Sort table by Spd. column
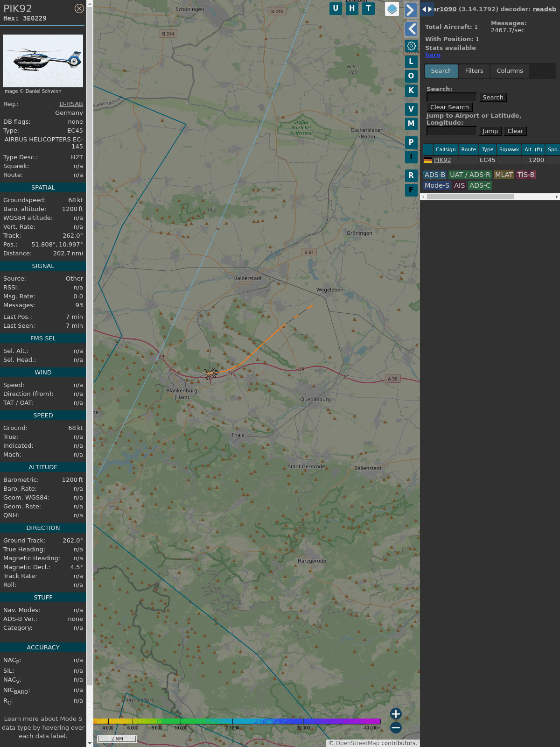Viewport: 560px width, 747px height. coord(553,149)
